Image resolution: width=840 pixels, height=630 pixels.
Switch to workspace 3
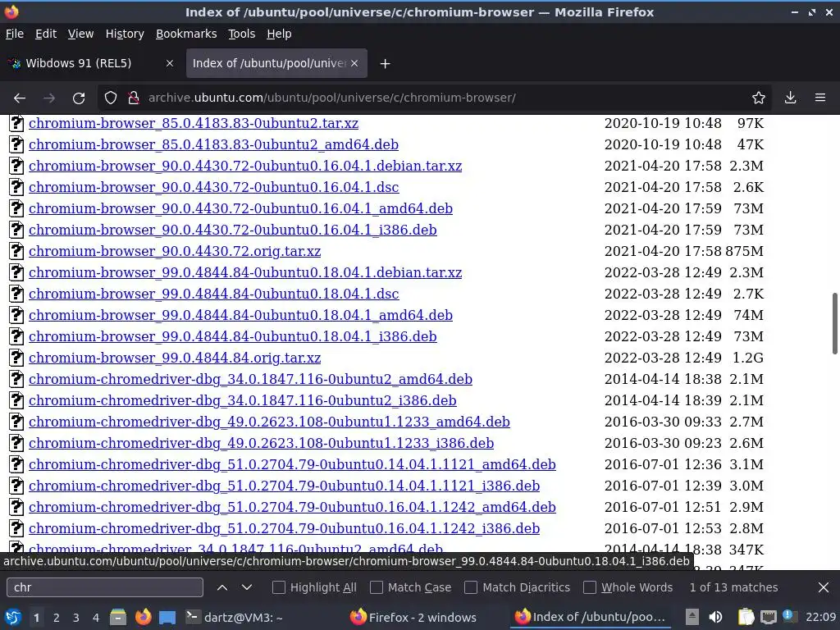pos(76,618)
